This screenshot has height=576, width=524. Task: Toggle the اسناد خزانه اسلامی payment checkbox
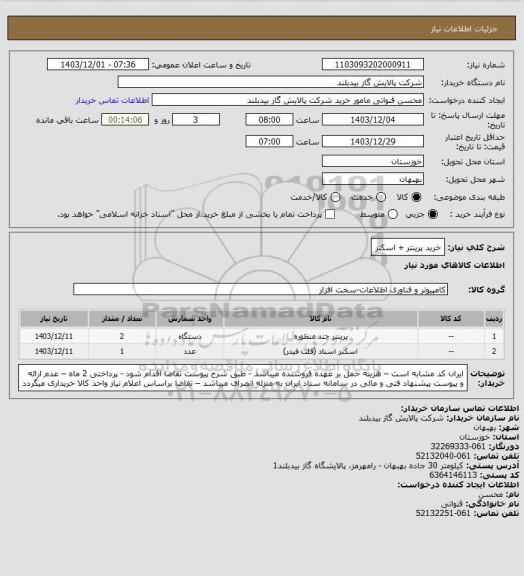tap(330, 214)
